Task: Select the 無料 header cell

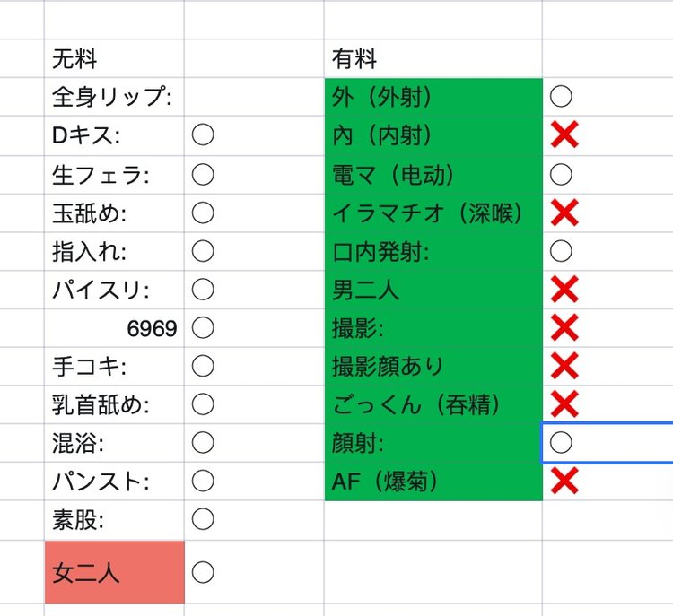Action: (x=114, y=59)
